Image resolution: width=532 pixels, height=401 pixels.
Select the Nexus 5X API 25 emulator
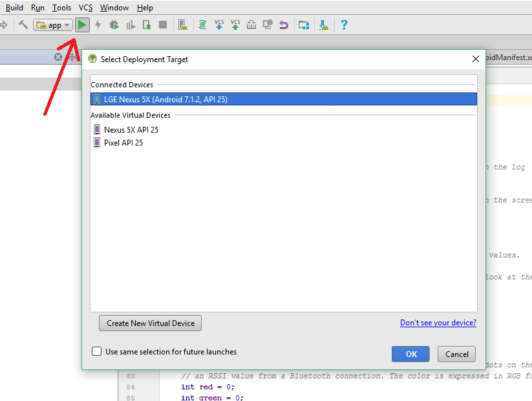click(x=132, y=129)
